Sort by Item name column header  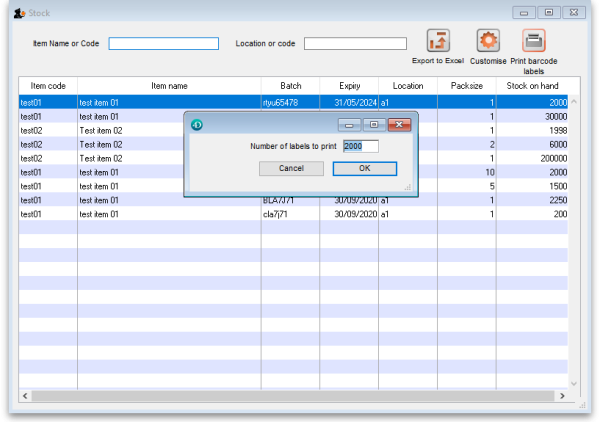tap(169, 86)
